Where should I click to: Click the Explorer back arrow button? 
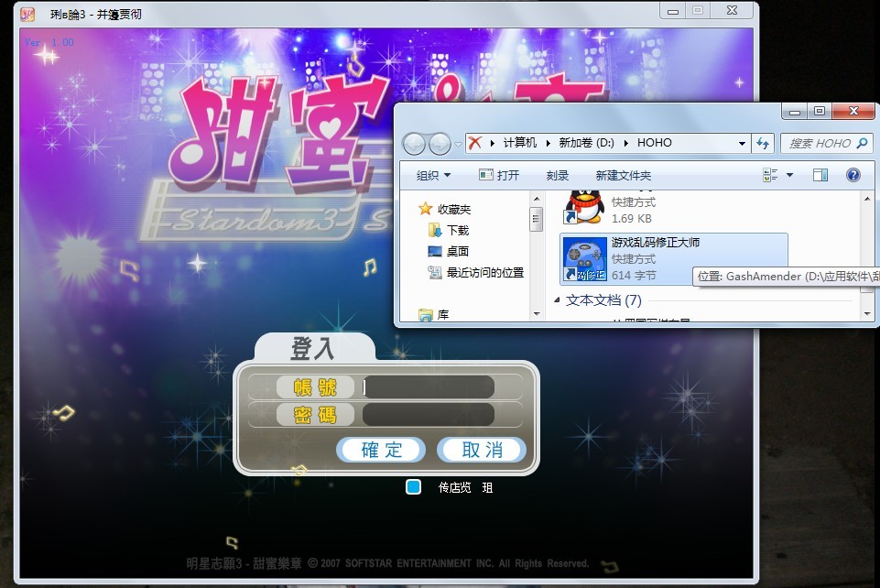tap(415, 144)
